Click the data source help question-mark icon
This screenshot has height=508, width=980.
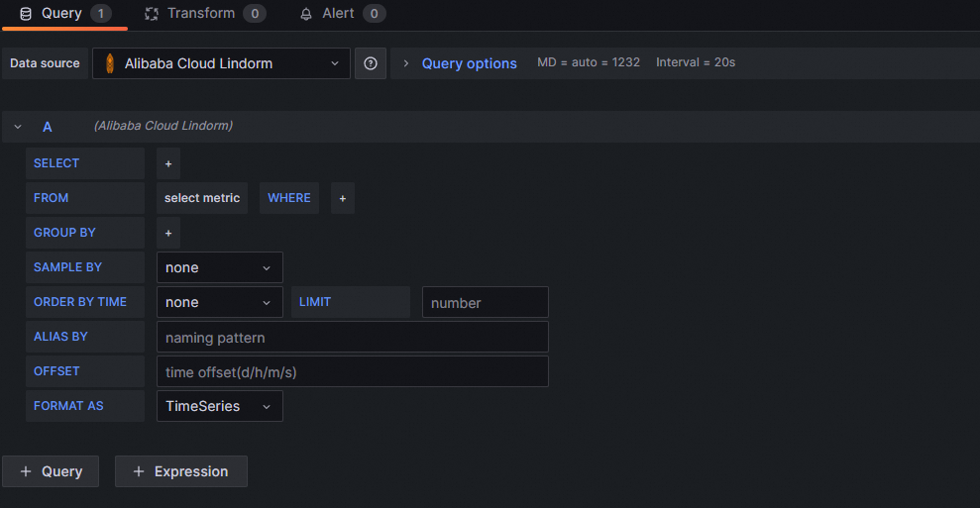pyautogui.click(x=371, y=63)
